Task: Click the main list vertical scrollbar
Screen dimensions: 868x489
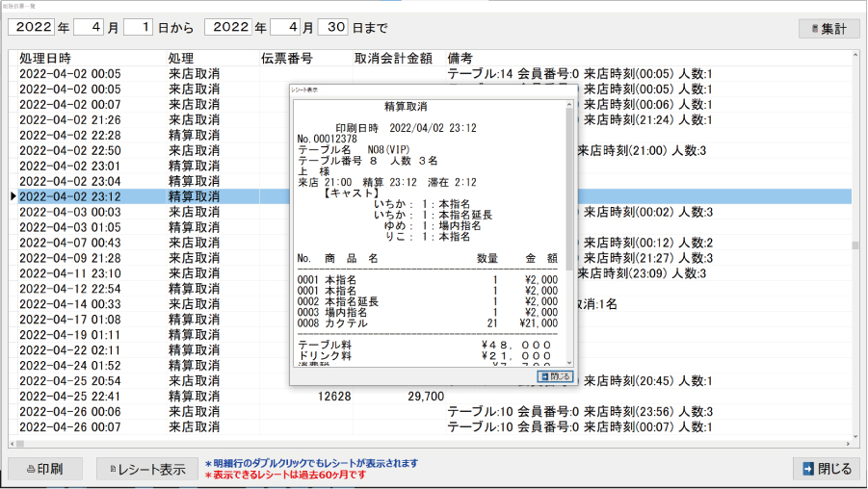Action: tap(855, 245)
